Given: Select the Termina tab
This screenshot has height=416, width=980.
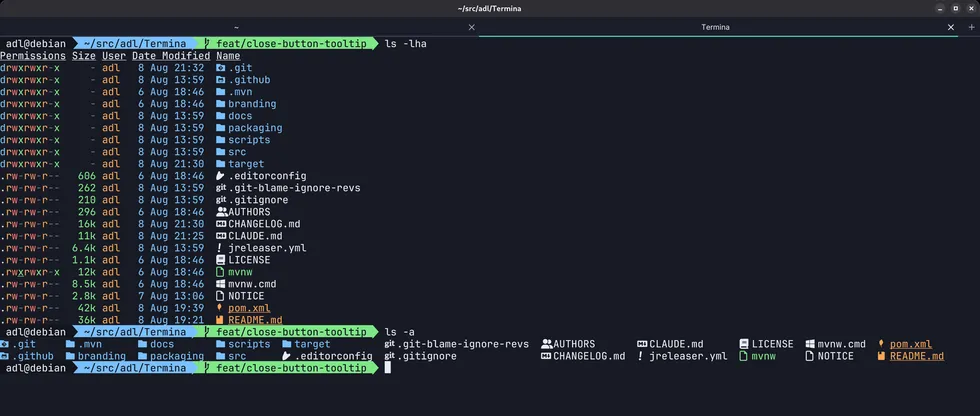Looking at the screenshot, I should point(715,27).
